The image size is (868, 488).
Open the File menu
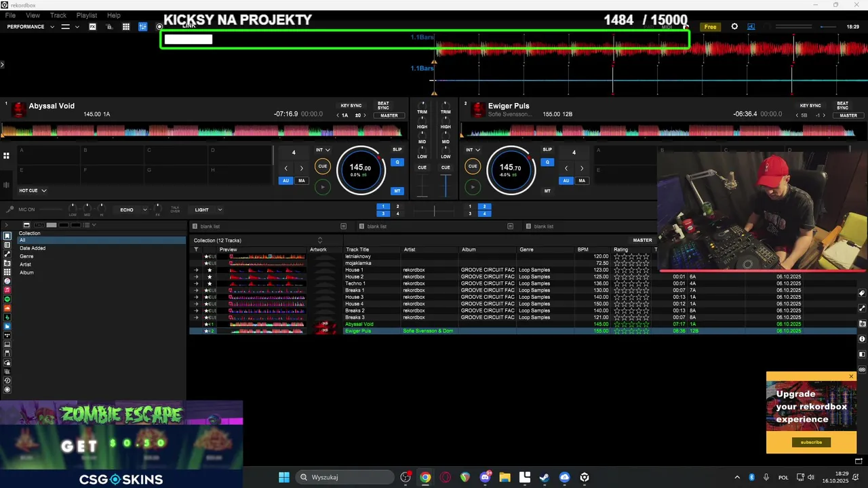(x=10, y=15)
